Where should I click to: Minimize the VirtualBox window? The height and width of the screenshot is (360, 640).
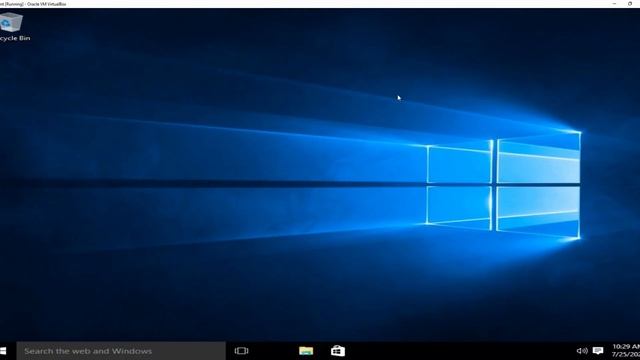(614, 4)
